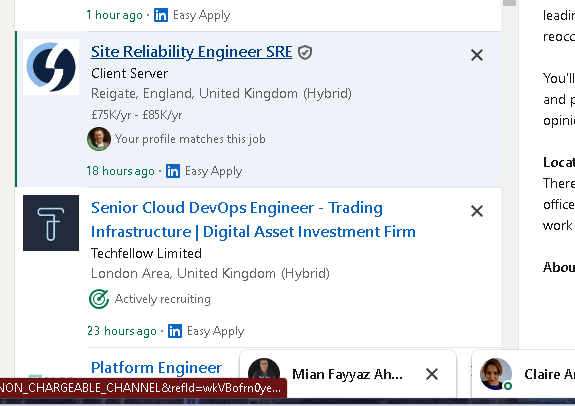Click the 'Client Server' company name
575x406 pixels.
coord(129,73)
